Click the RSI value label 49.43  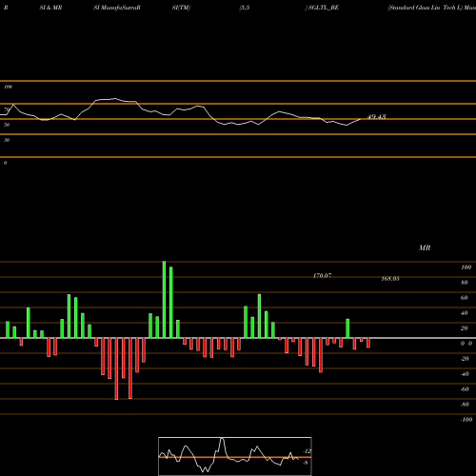377,117
